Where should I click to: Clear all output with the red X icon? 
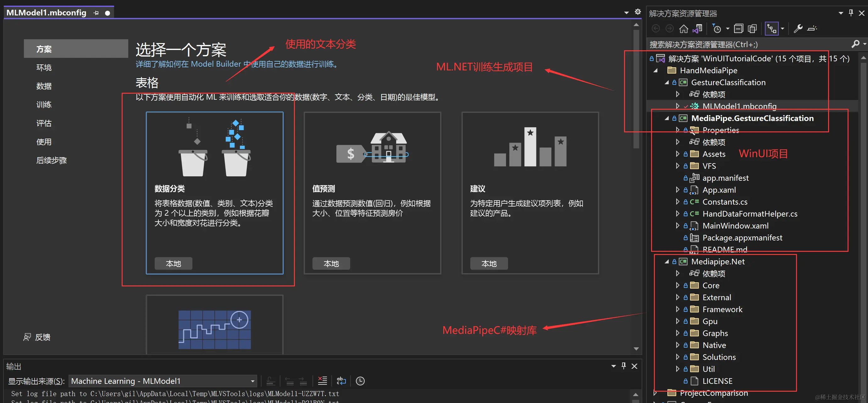322,381
